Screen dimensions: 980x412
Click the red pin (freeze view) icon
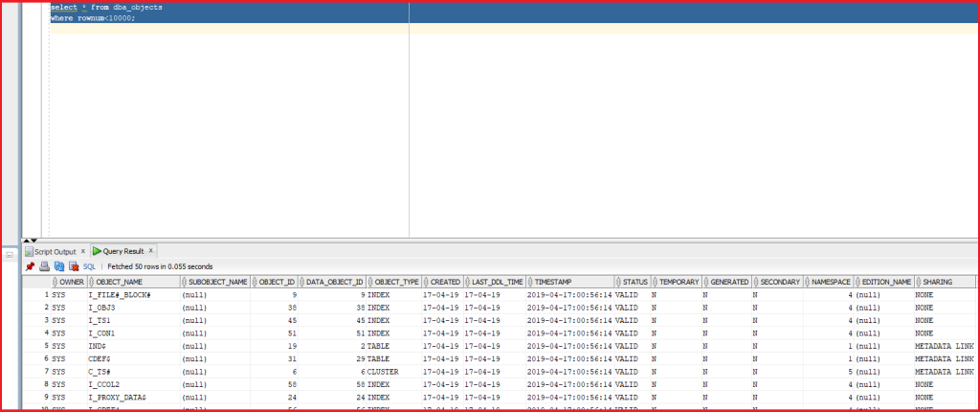coord(30,266)
